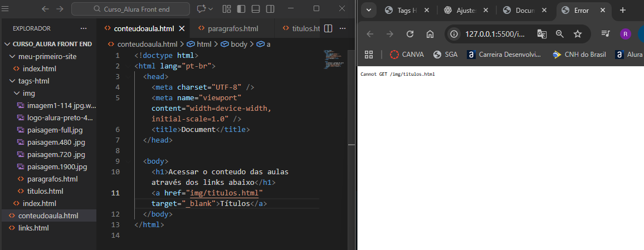644x250 pixels.
Task: Click the Curso_Alura Front end search box
Action: click(x=131, y=9)
